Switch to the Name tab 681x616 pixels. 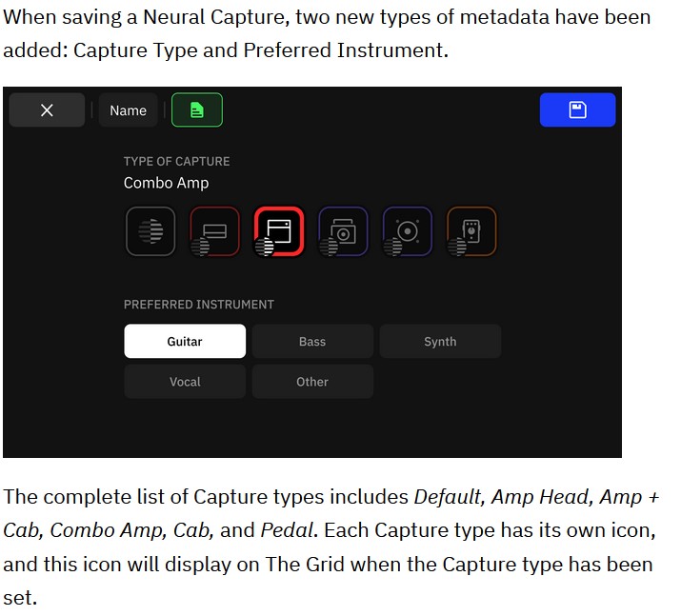click(x=129, y=109)
